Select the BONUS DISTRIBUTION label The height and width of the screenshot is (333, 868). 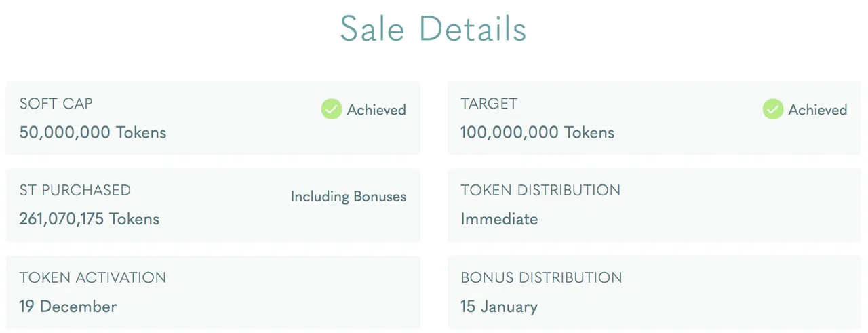tap(541, 277)
